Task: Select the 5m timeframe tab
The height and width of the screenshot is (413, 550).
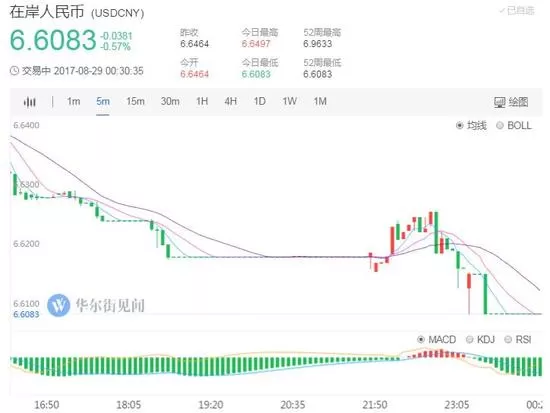Action: pos(103,101)
